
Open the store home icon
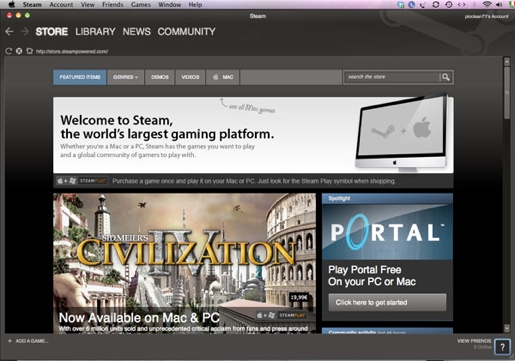click(30, 51)
